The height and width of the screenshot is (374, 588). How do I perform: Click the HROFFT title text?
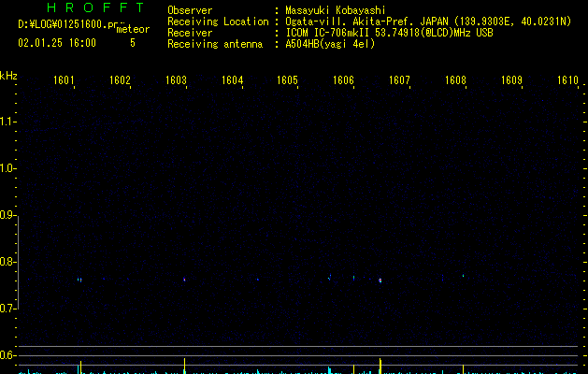click(x=95, y=7)
